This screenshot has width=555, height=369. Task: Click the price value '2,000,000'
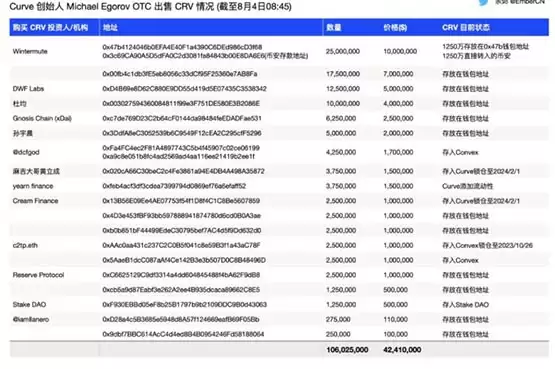(398, 133)
